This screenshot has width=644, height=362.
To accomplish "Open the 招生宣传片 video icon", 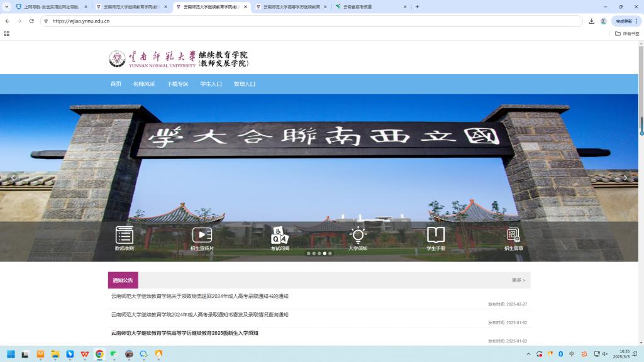I will click(202, 236).
